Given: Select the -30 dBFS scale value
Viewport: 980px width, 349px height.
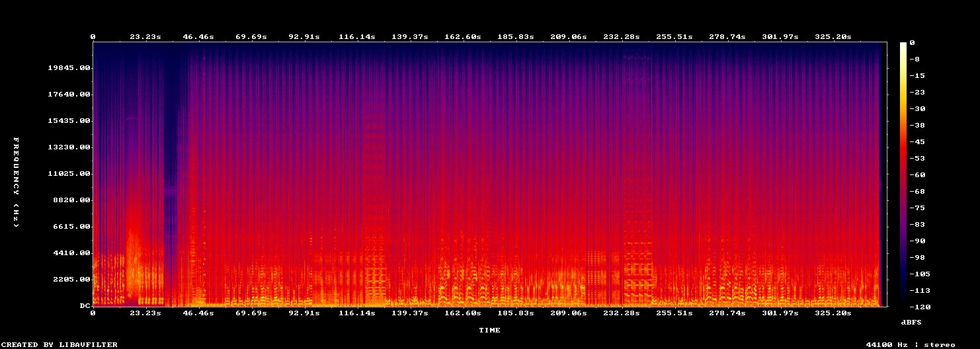Looking at the screenshot, I should 917,109.
